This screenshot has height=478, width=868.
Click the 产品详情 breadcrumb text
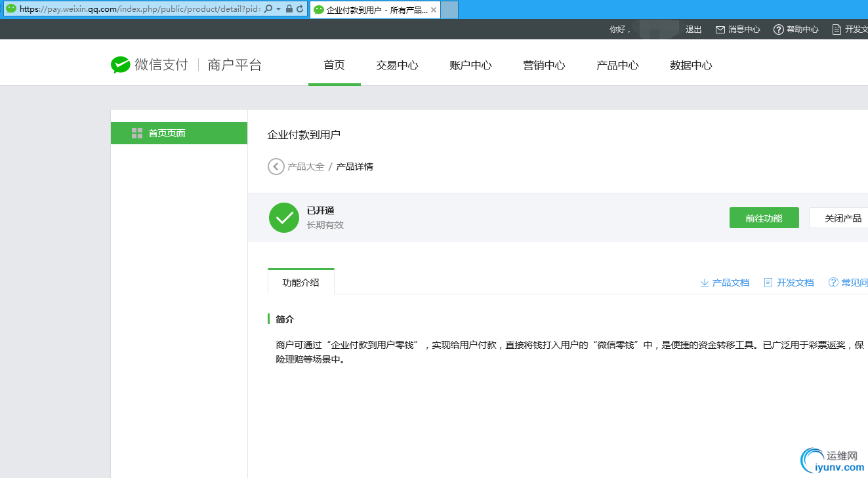(355, 167)
